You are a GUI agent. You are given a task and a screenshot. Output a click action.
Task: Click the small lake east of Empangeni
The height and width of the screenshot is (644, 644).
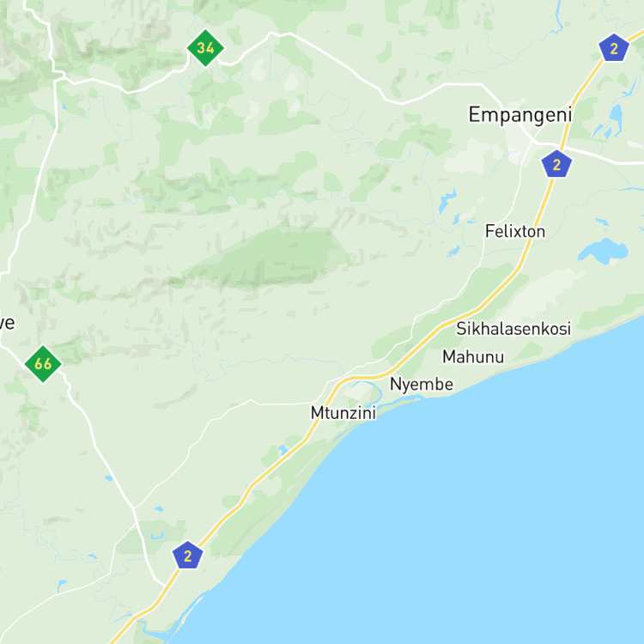(x=617, y=116)
